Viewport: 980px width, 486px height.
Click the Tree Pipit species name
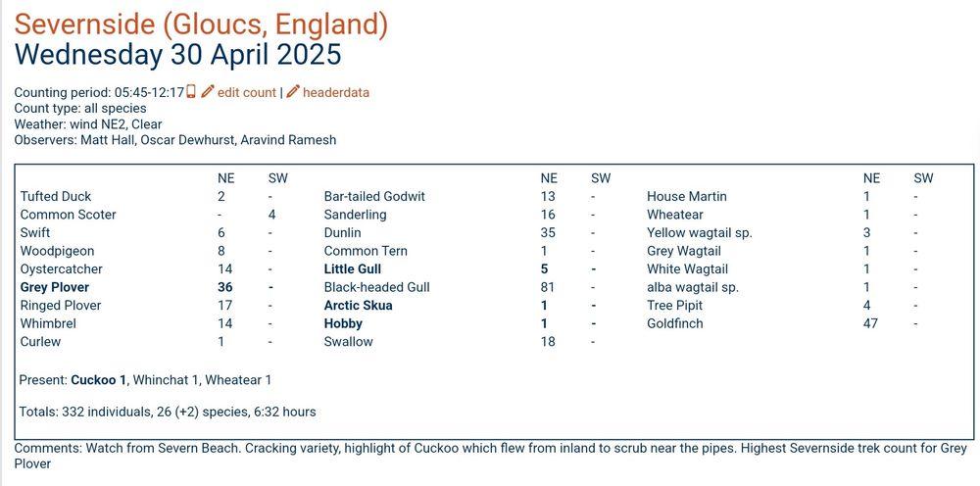[x=675, y=306]
